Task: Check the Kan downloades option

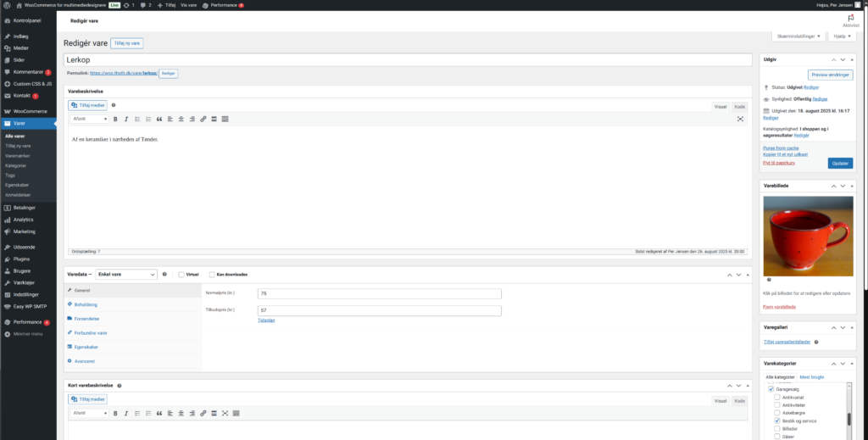Action: click(x=212, y=275)
